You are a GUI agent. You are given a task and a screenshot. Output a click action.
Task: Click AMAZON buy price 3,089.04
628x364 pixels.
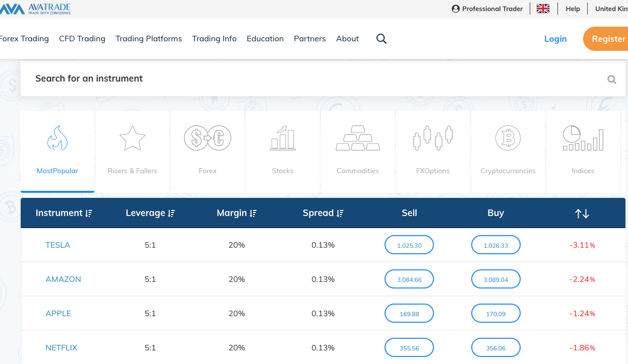click(496, 279)
